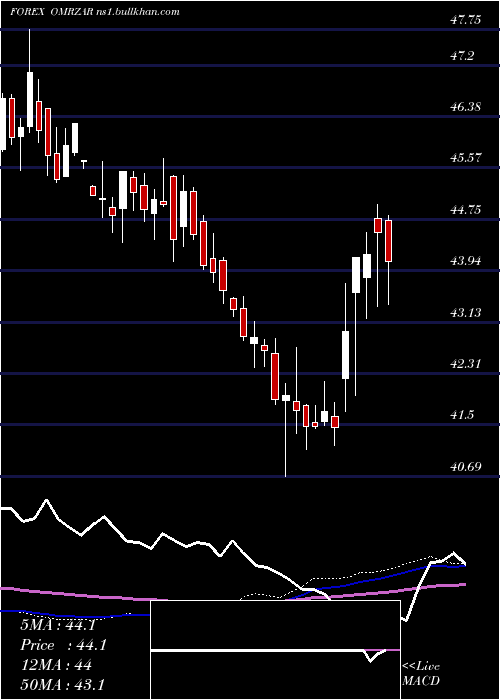Click the 40.69 price axis label
Image resolution: width=500 pixels, height=700 pixels.
(x=466, y=467)
